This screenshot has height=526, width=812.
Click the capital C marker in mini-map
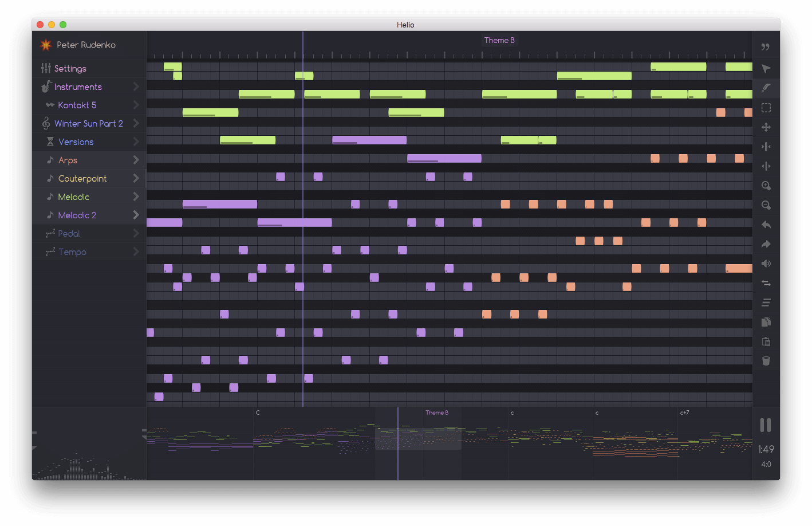pos(258,413)
